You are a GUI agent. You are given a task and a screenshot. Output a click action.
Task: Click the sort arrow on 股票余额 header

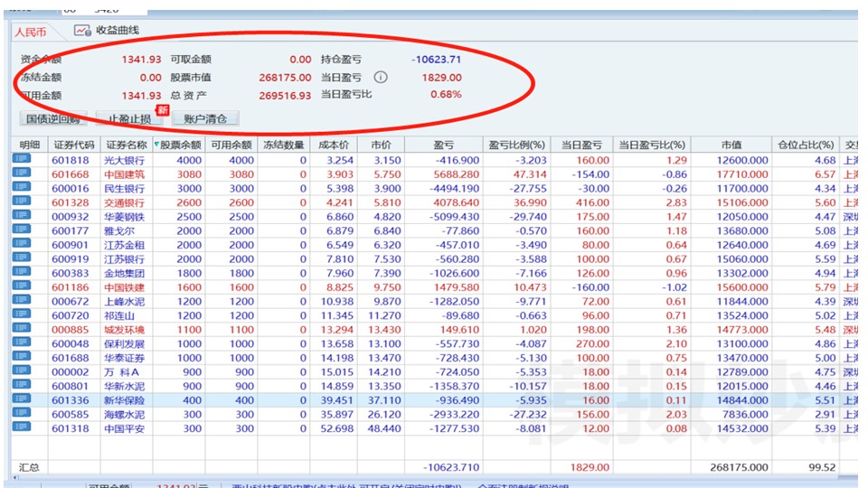[x=156, y=145]
